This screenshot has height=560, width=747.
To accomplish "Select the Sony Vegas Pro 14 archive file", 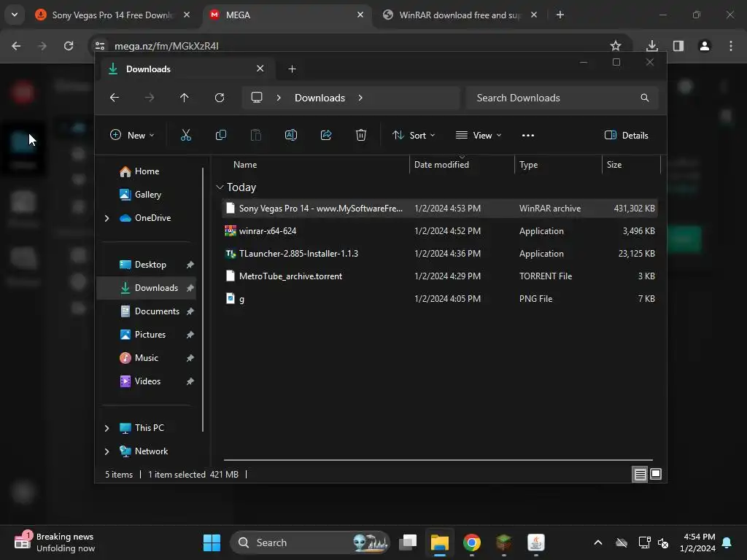I will click(440, 209).
